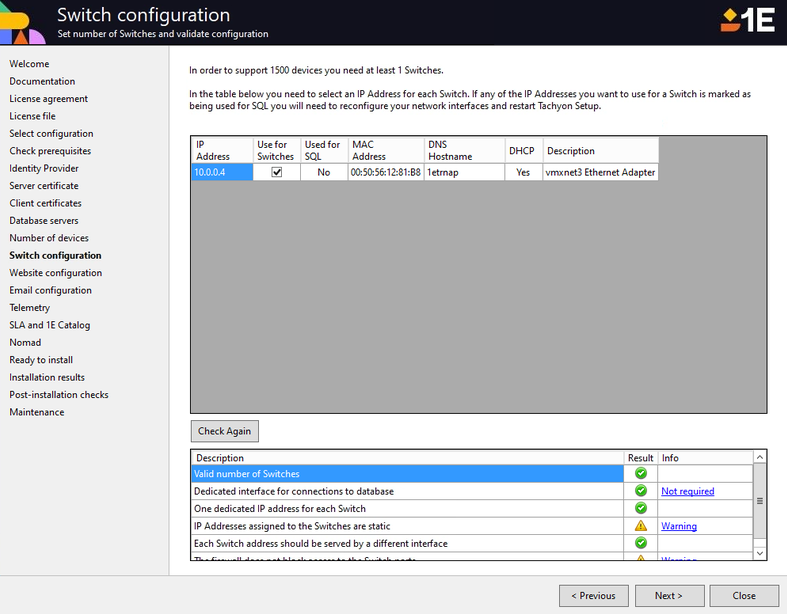Click the 1E logo in the header
The image size is (787, 614).
(748, 20)
